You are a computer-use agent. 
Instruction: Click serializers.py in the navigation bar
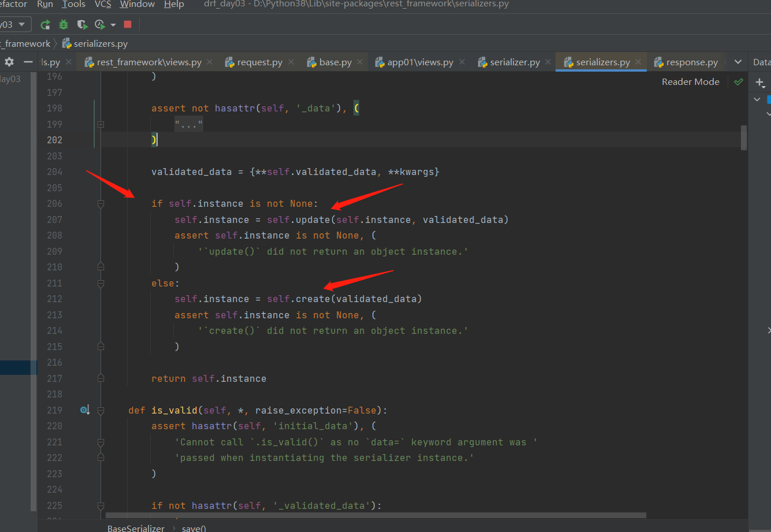point(95,43)
